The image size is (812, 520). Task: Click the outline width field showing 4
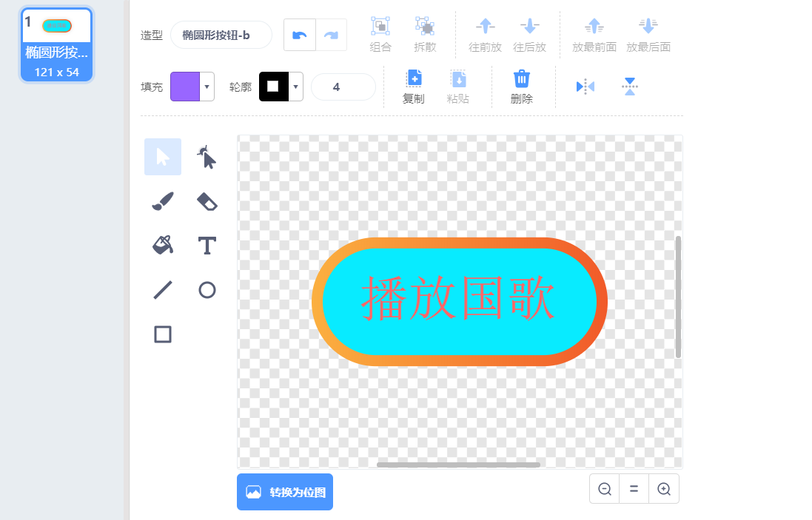pyautogui.click(x=343, y=87)
